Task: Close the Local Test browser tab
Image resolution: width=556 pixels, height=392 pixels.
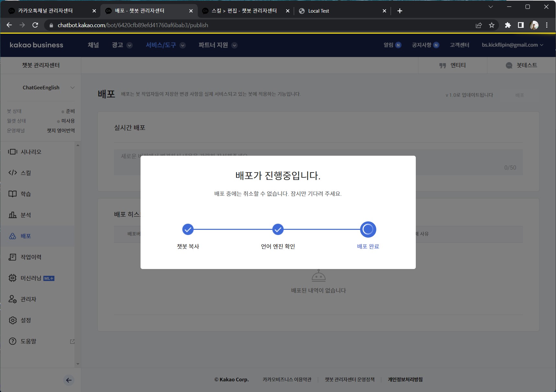Action: [384, 11]
